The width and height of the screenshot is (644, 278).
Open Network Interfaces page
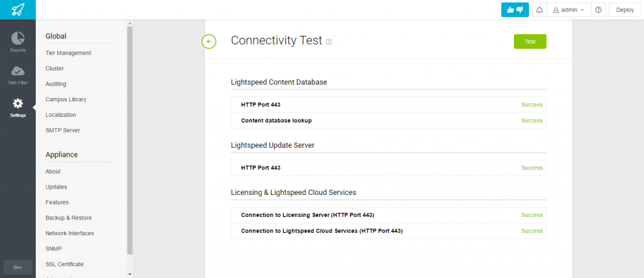click(70, 233)
